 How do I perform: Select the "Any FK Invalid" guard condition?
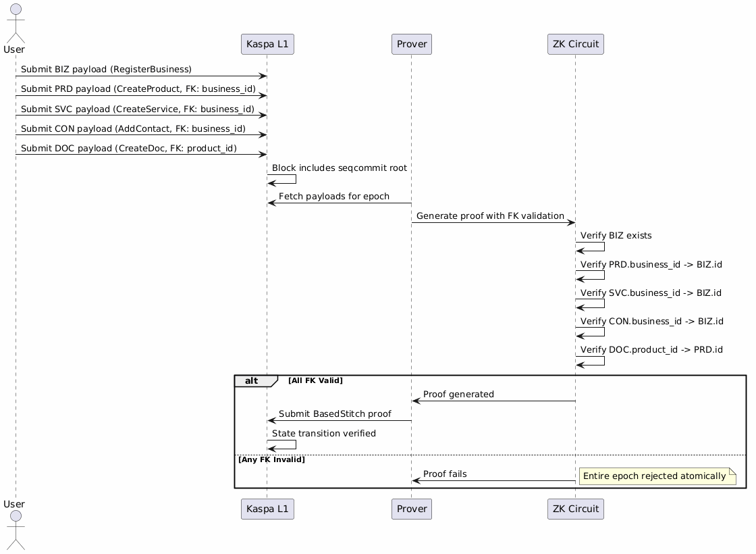[x=271, y=459]
